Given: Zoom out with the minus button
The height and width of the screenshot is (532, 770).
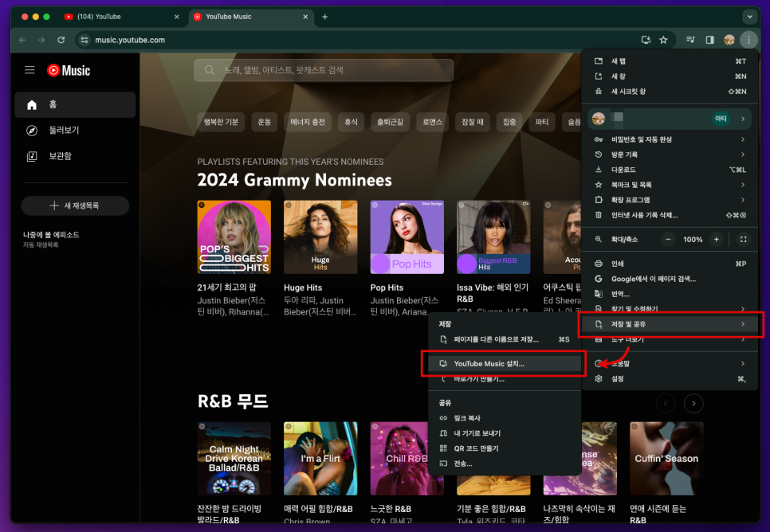Looking at the screenshot, I should pyautogui.click(x=668, y=240).
